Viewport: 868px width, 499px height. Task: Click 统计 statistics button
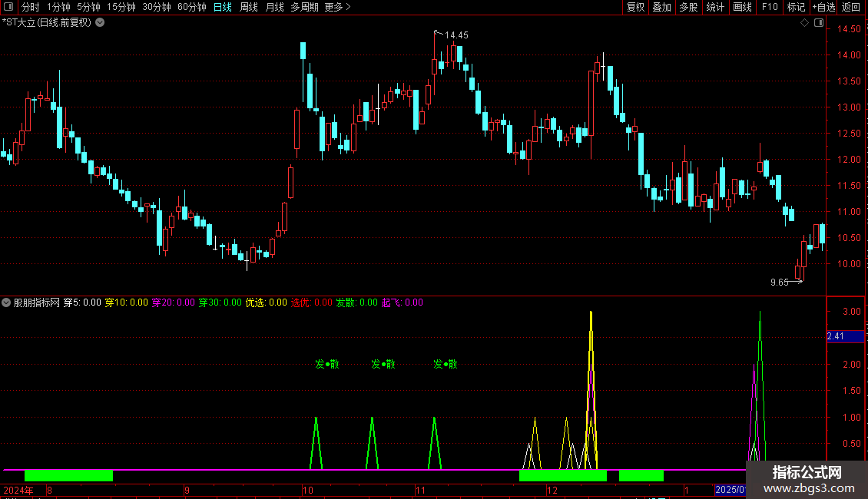(715, 7)
